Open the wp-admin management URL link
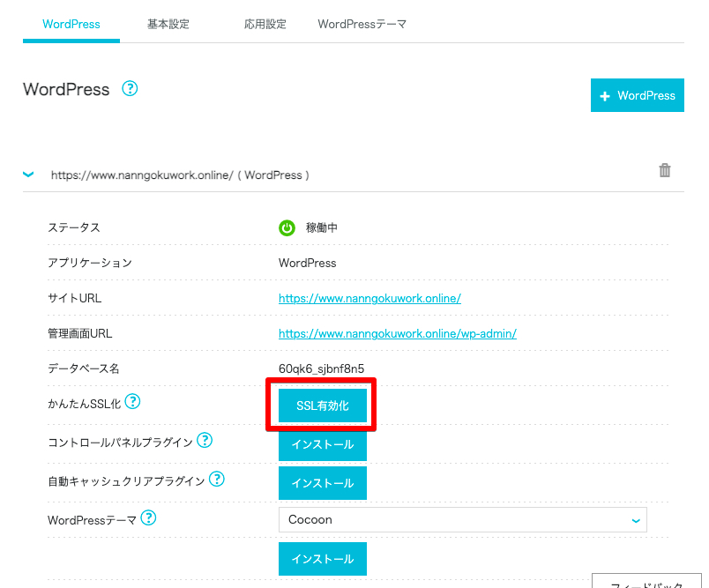The width and height of the screenshot is (709, 588). coord(398,333)
